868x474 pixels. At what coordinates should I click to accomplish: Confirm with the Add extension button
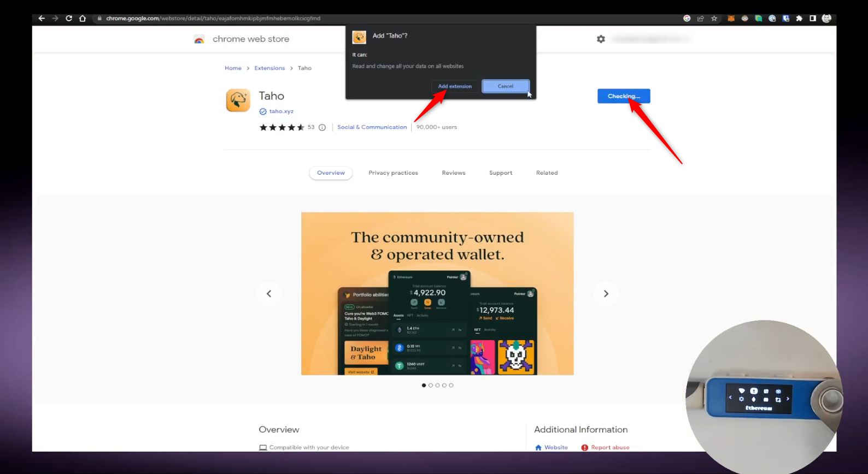tap(454, 86)
